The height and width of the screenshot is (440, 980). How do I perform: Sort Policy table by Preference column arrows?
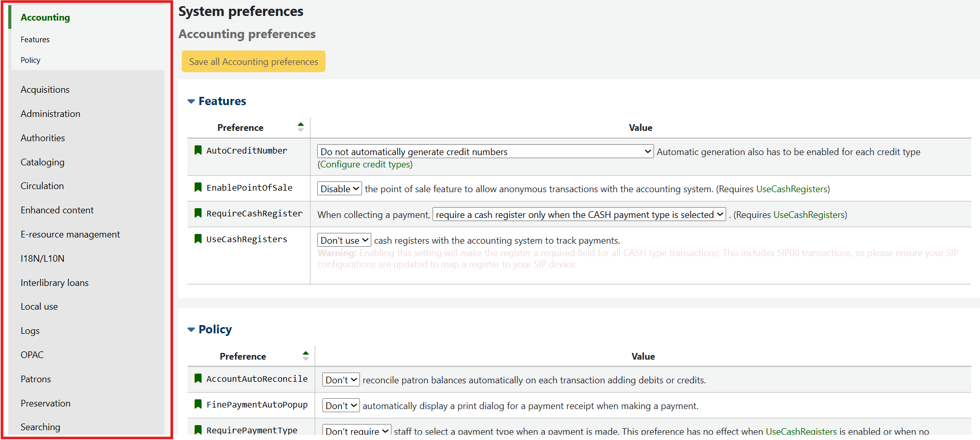pyautogui.click(x=305, y=356)
